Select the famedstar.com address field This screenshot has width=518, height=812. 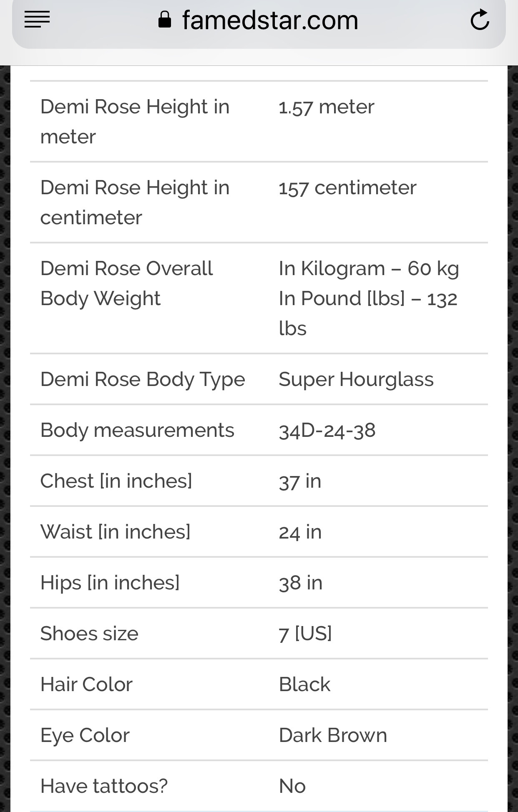click(259, 21)
